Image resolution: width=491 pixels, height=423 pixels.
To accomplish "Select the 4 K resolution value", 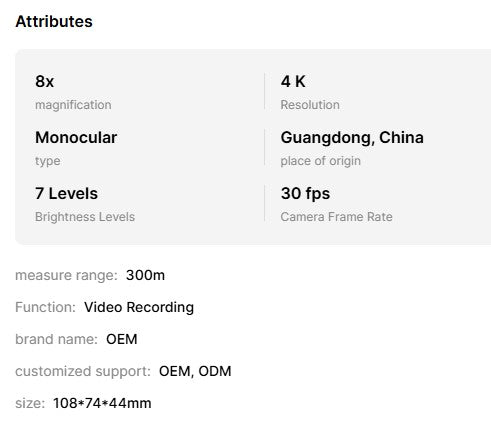I will pos(293,81).
